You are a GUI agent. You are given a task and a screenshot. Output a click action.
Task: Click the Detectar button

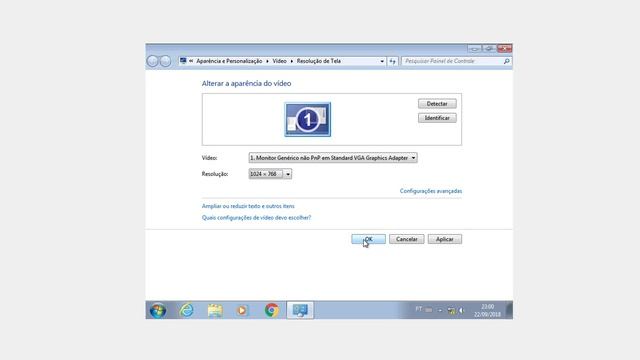437,104
